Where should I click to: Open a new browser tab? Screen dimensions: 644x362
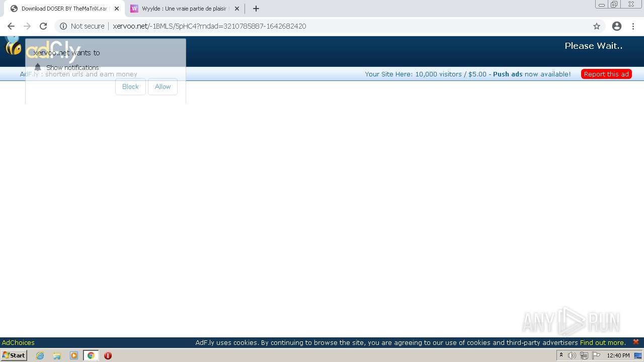point(256,9)
